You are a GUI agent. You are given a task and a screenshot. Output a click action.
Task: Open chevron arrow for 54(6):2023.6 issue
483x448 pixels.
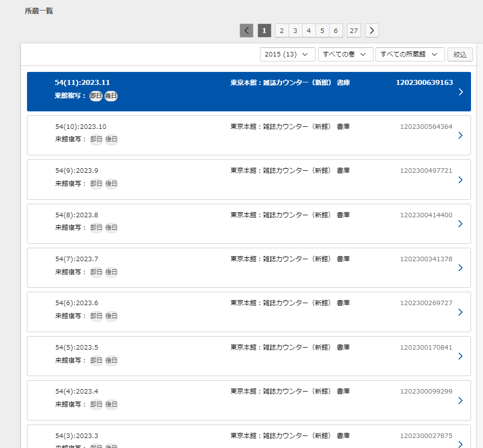pos(460,312)
